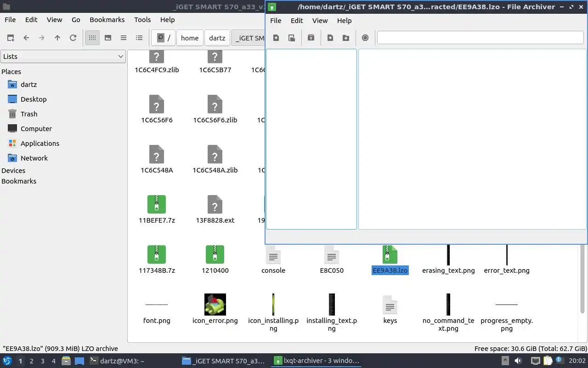Click _iGET SM breadcrumb button

[248, 38]
